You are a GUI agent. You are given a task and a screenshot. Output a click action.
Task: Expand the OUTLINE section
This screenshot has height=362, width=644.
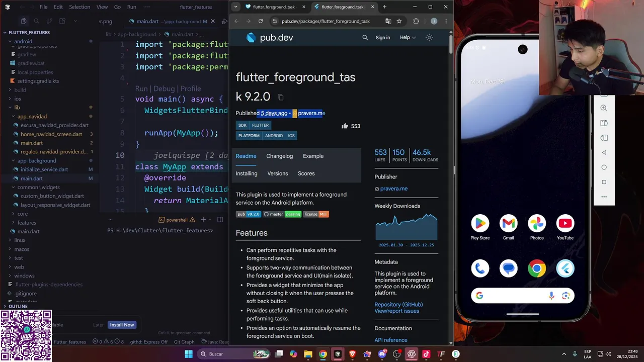point(18,306)
